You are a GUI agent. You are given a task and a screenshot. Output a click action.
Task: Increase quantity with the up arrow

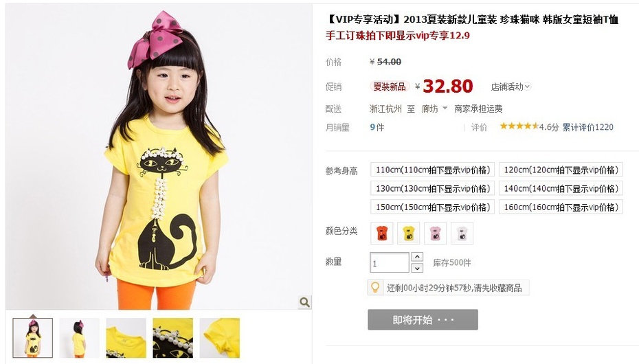(x=417, y=257)
